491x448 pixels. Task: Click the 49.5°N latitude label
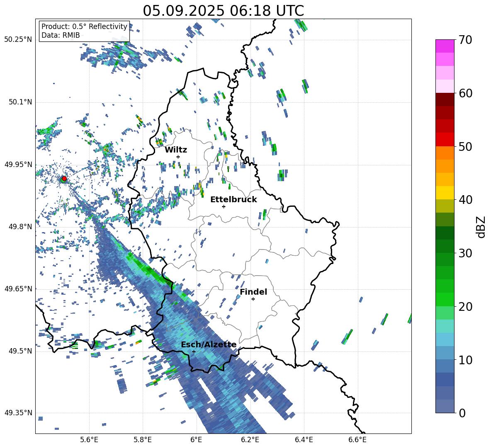[x=20, y=351]
